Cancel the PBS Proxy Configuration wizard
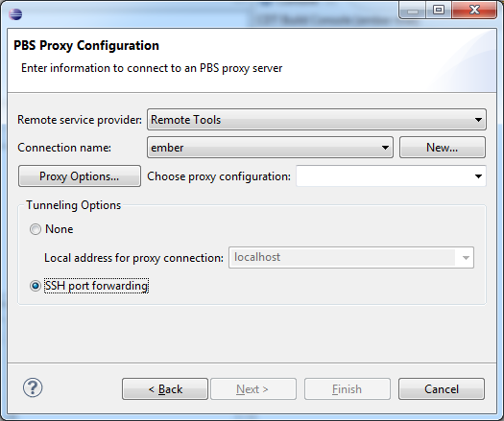 [442, 389]
